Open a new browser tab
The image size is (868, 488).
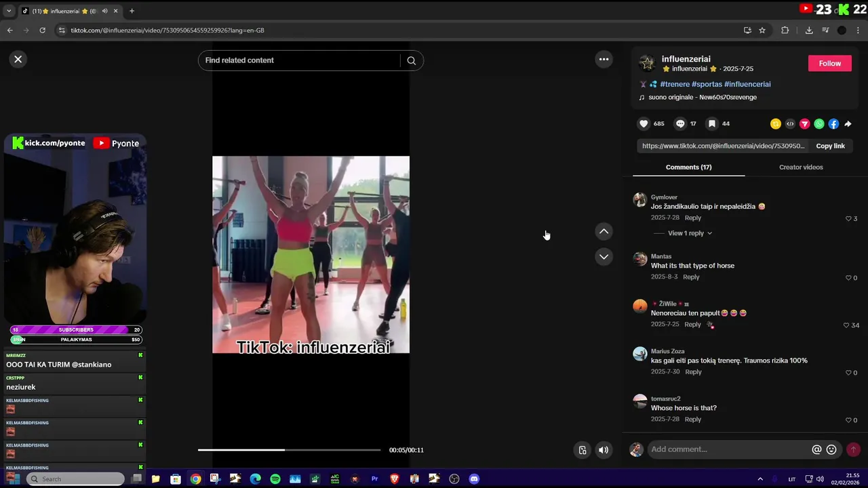click(132, 11)
